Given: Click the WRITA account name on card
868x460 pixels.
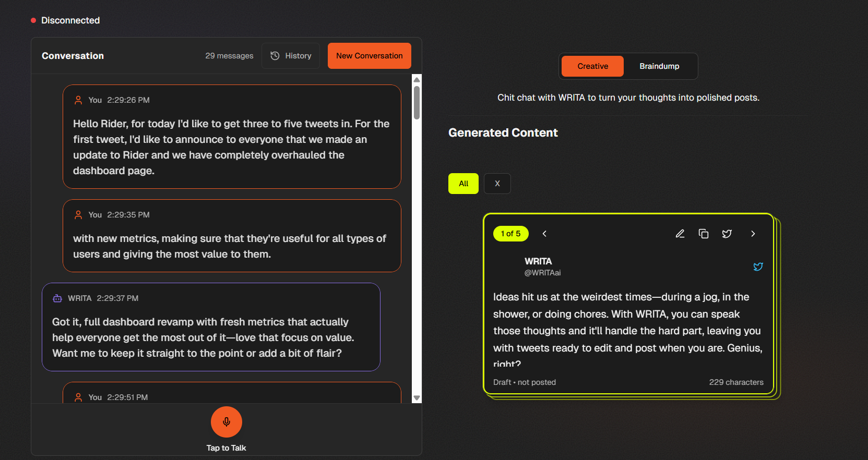Looking at the screenshot, I should (x=538, y=261).
